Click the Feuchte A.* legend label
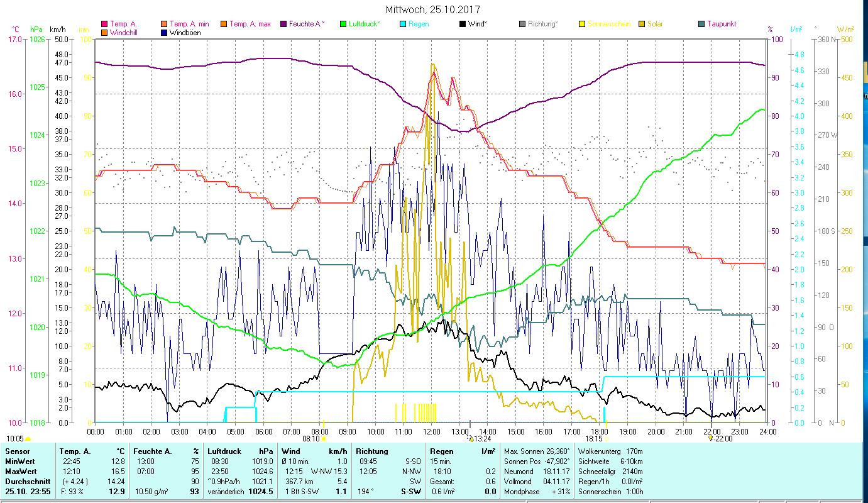 307,24
